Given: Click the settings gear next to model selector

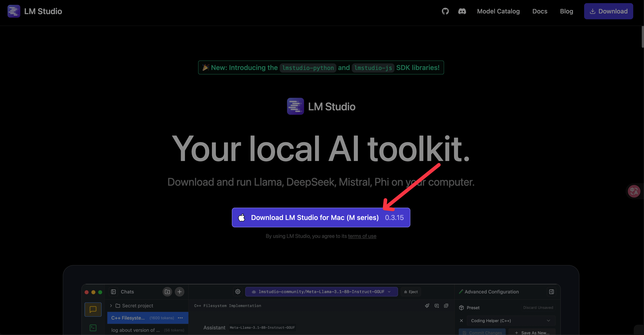Looking at the screenshot, I should 238,292.
